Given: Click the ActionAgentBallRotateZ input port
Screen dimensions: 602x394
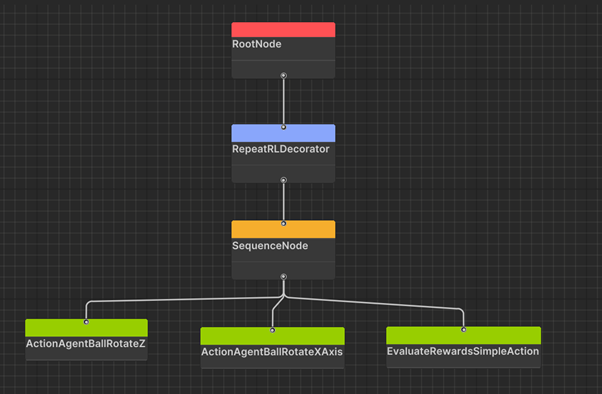Looking at the screenshot, I should pos(86,322).
